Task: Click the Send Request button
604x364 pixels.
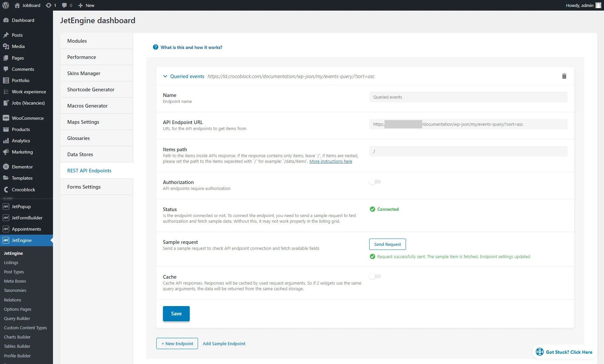Action: 387,244
